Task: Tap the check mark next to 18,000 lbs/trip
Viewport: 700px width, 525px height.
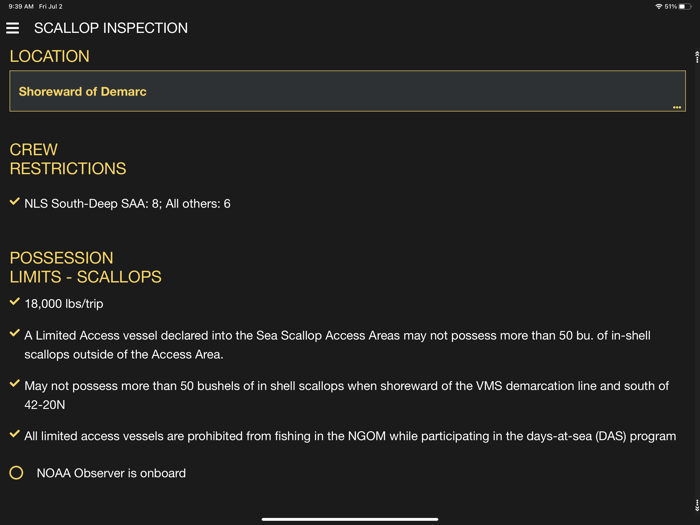Action: click(x=15, y=302)
